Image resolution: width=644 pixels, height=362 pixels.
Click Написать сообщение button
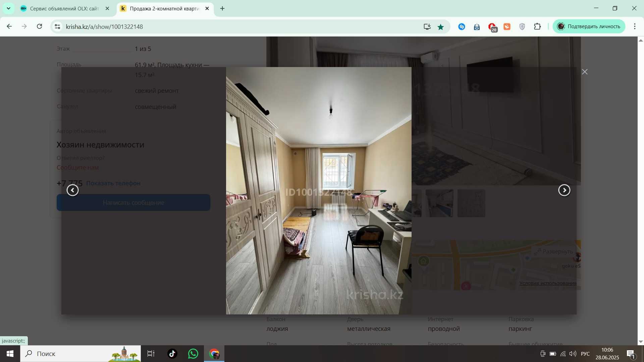133,202
